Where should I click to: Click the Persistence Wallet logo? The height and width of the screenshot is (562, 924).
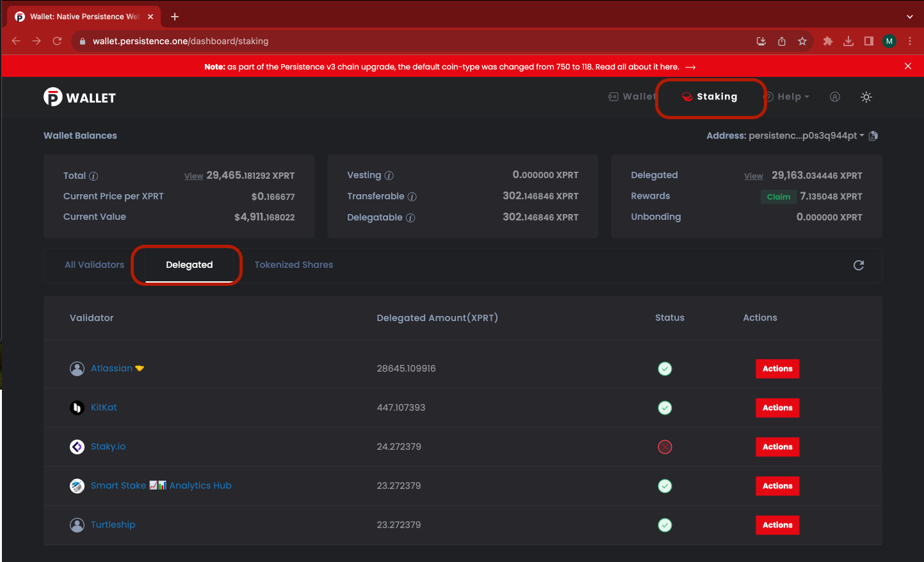click(80, 97)
